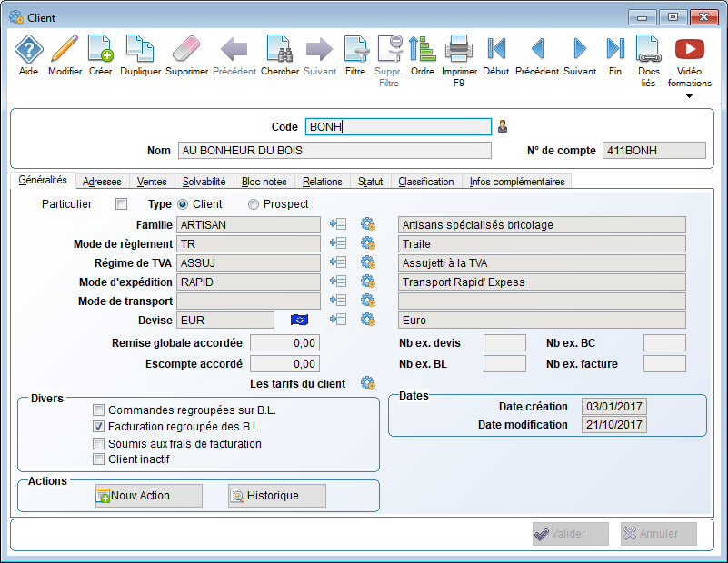Image resolution: width=728 pixels, height=563 pixels.
Task: Toggle Soumis aux frais de facturation
Action: click(98, 444)
